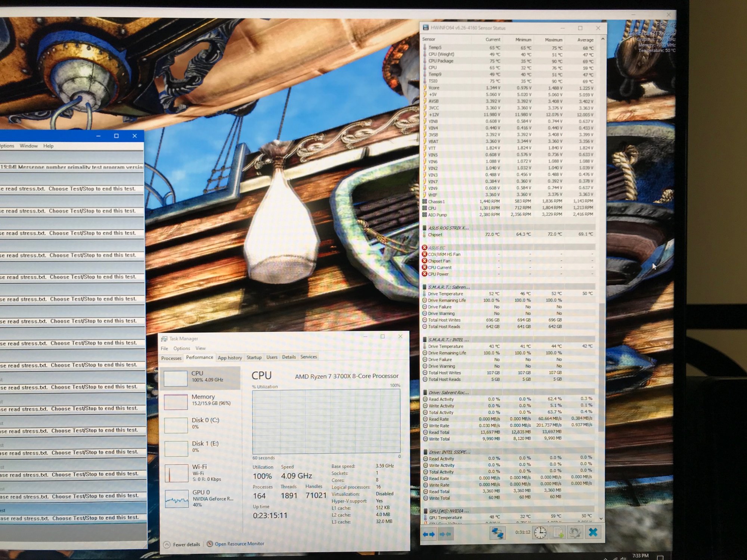Select GPU 0 performance graph entry

coord(202,498)
